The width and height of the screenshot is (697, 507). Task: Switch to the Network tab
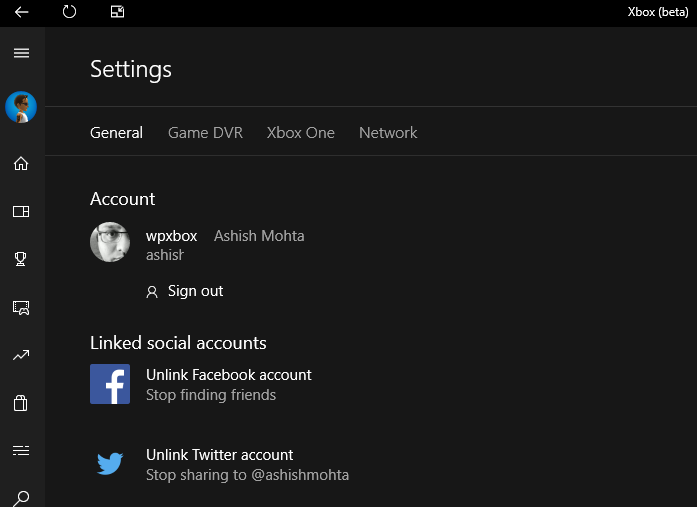(388, 132)
